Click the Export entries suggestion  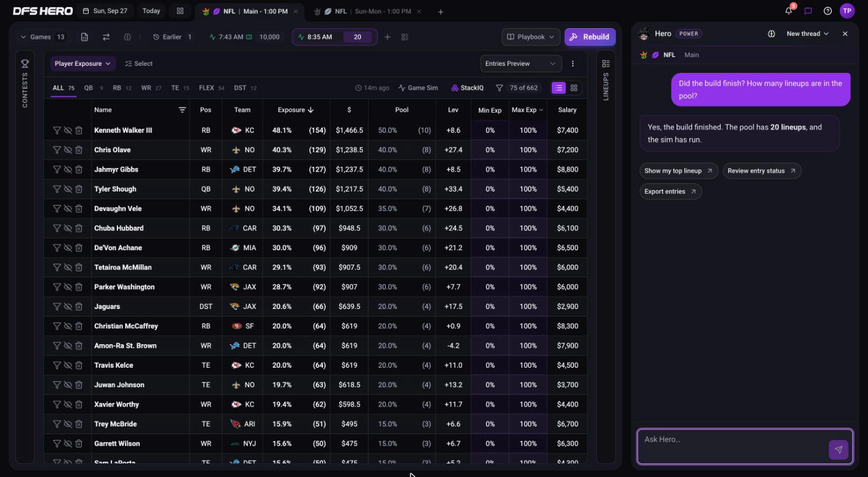[670, 192]
